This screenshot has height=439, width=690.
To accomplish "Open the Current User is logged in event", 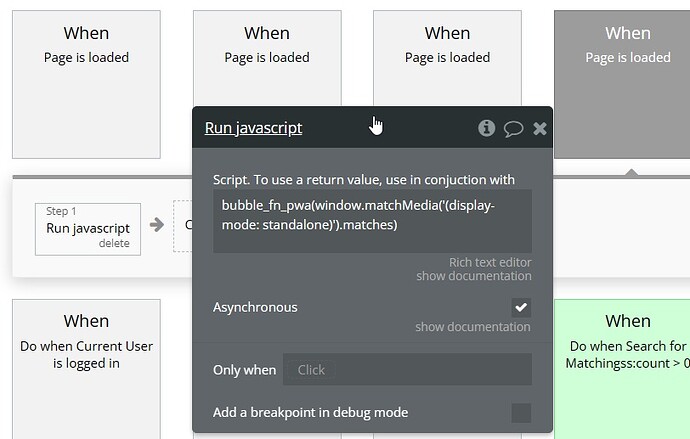I will pos(86,369).
